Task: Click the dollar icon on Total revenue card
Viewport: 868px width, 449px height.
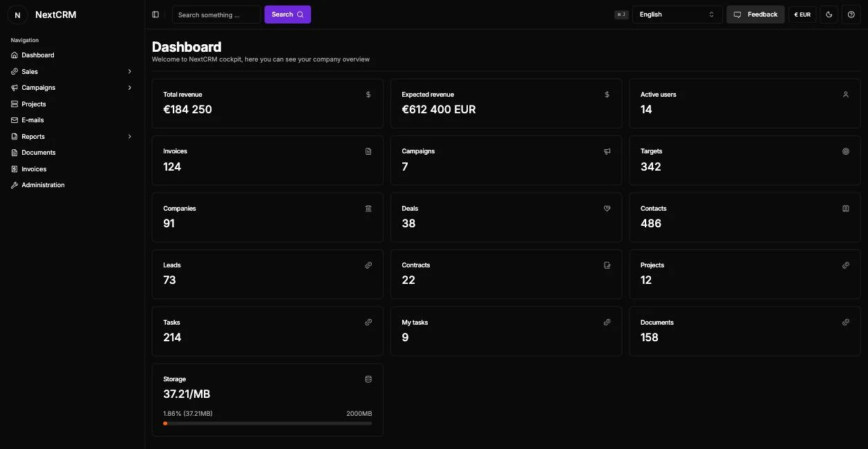Action: [368, 95]
